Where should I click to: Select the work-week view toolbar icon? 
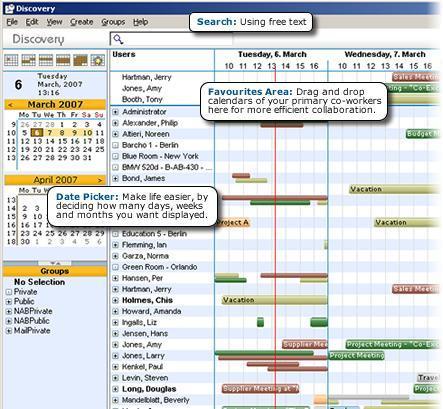point(28,60)
